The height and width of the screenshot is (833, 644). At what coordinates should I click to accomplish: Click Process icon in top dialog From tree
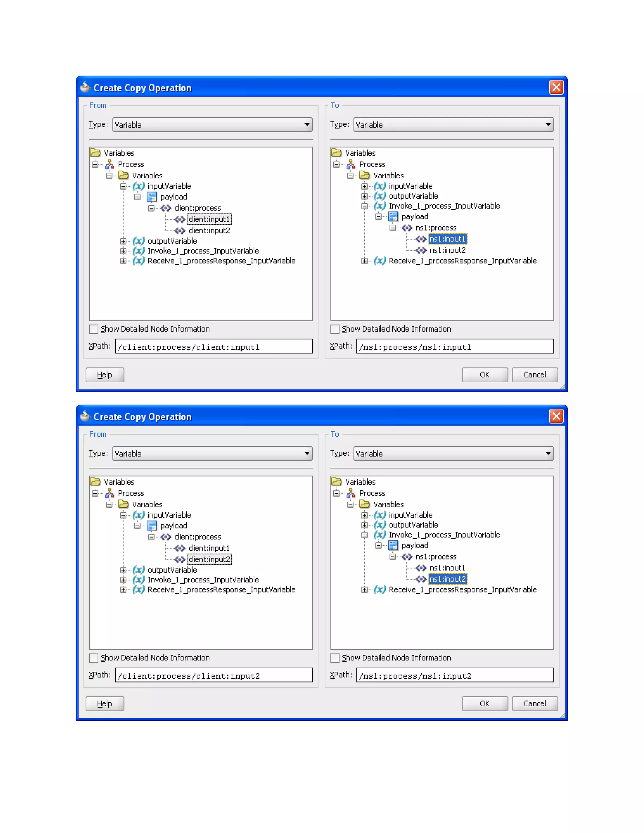click(109, 164)
